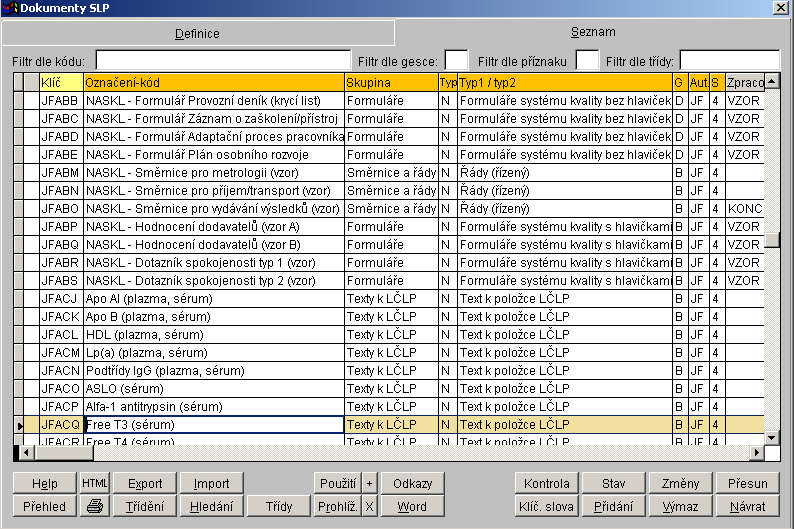Click the small X button beside Prohlíž.

(369, 506)
